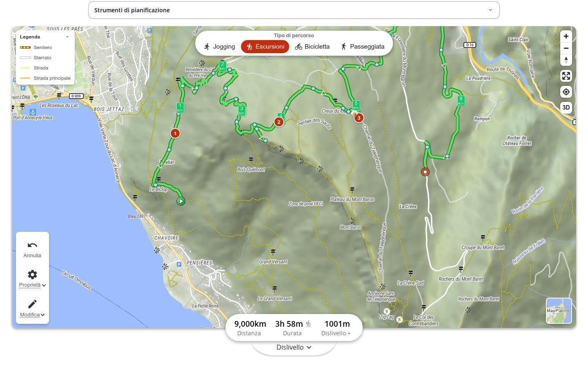The image size is (588, 368).
Task: Zoom in with the plus button
Action: coord(566,36)
